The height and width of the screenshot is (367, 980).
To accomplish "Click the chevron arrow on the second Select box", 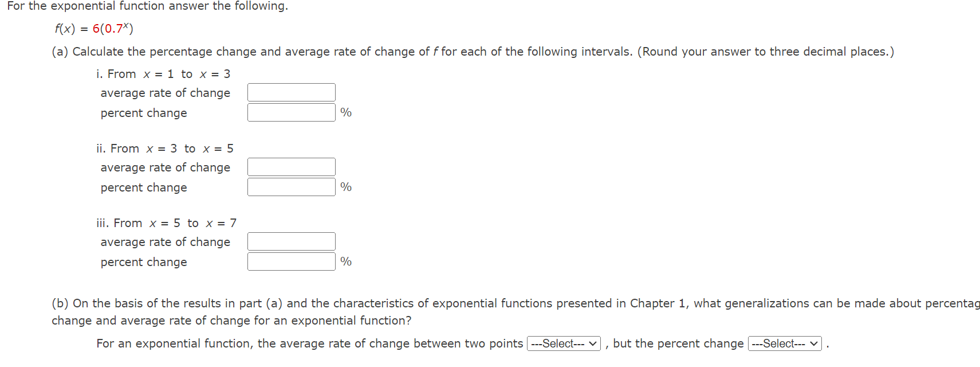I will pos(815,343).
